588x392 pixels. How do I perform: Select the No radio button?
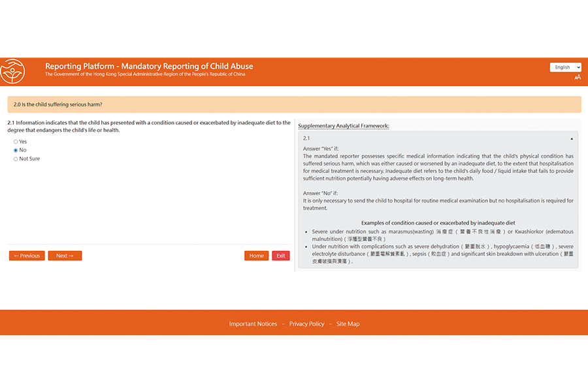point(16,150)
